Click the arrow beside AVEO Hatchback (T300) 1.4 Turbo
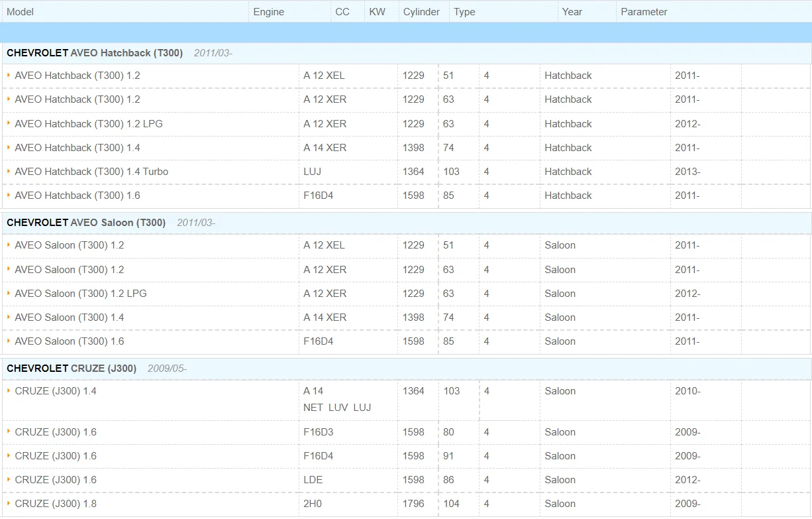Image resolution: width=812 pixels, height=519 pixels. [x=9, y=171]
